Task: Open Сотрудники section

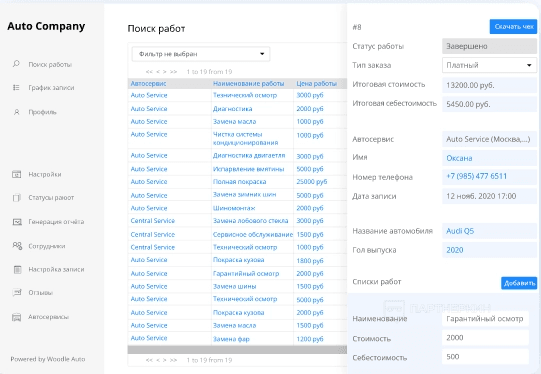Action: [47, 246]
